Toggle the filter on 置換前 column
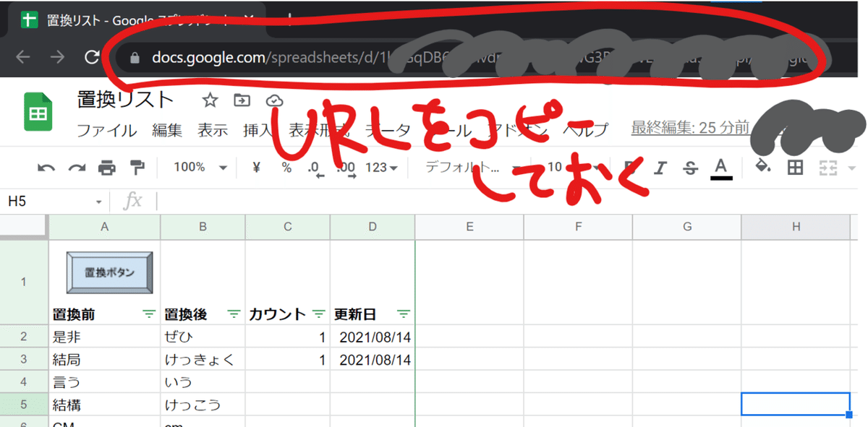 pyautogui.click(x=148, y=314)
